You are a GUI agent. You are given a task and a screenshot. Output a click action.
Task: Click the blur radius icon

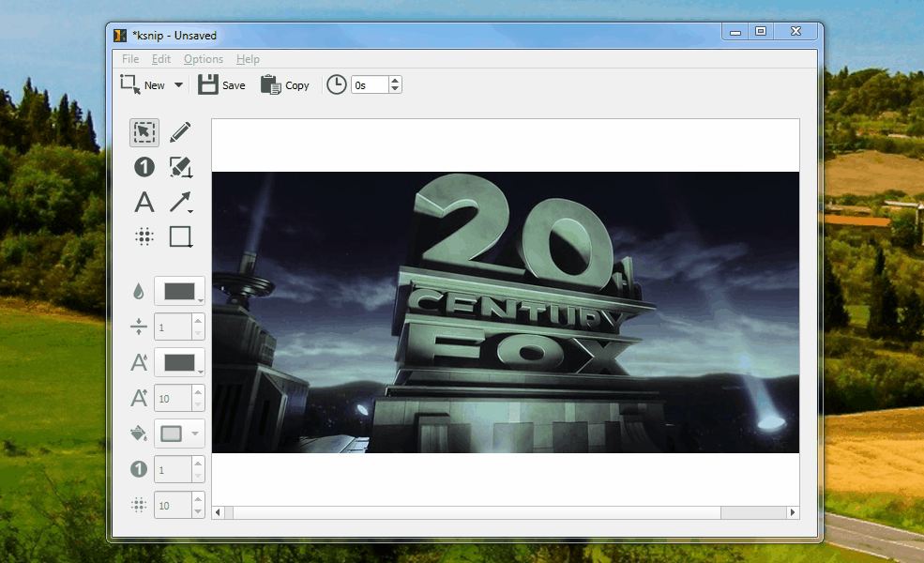pos(139,505)
